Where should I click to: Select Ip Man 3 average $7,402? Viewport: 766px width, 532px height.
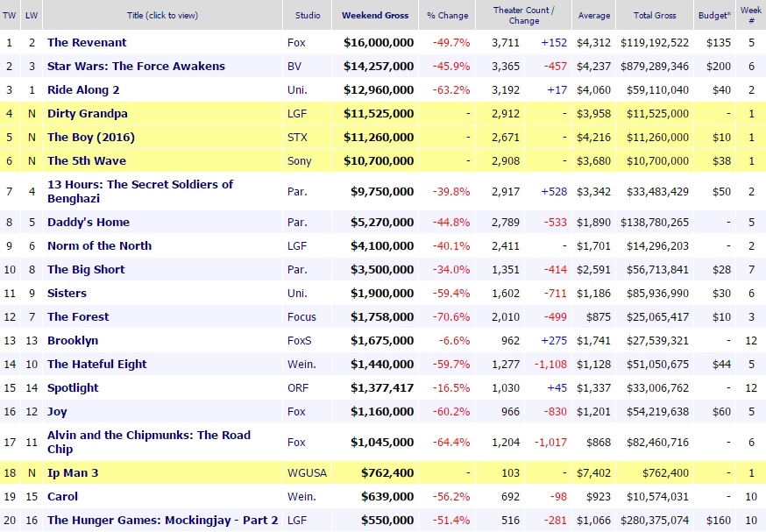(593, 473)
